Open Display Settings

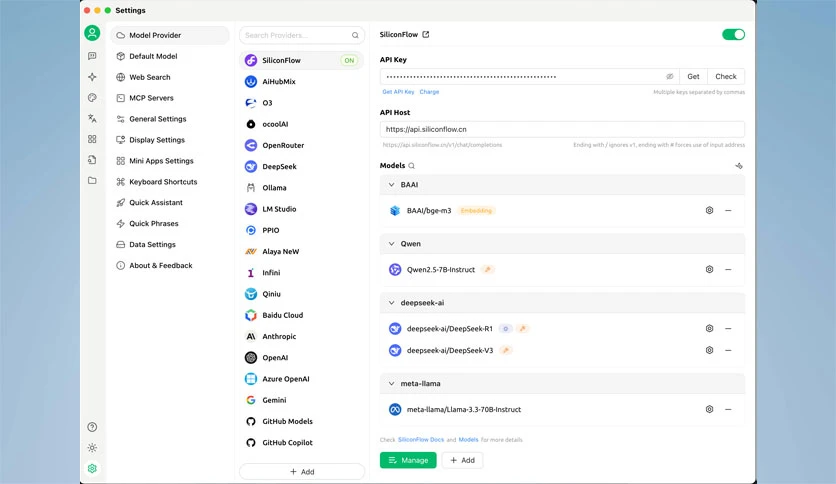170,140
